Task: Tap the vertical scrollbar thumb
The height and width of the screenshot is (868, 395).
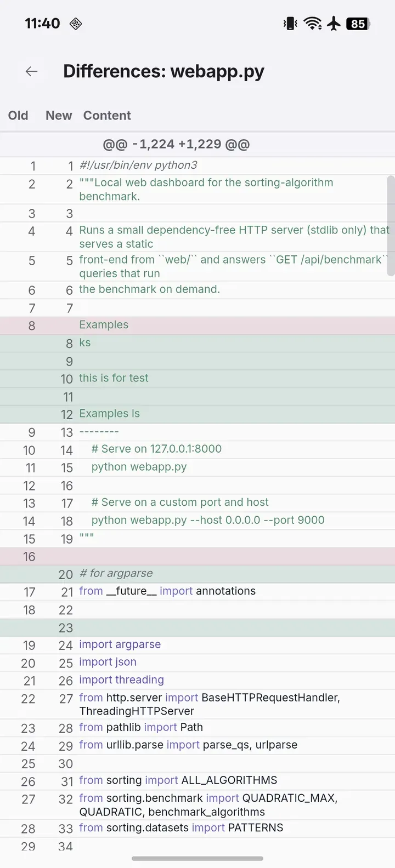Action: click(391, 225)
